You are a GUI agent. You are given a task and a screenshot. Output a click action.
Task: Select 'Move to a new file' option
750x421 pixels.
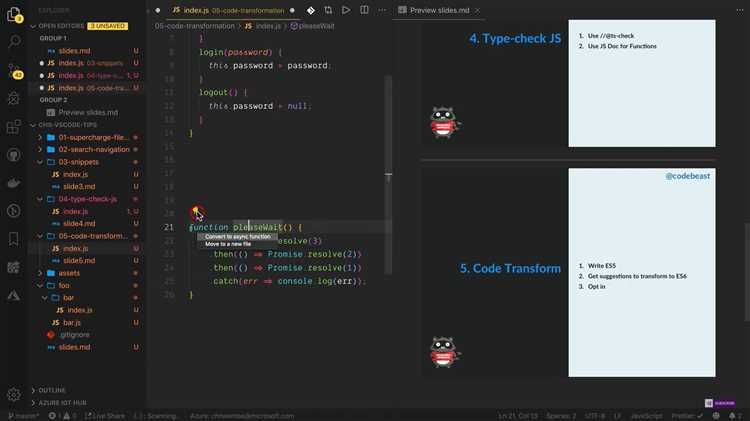click(228, 244)
